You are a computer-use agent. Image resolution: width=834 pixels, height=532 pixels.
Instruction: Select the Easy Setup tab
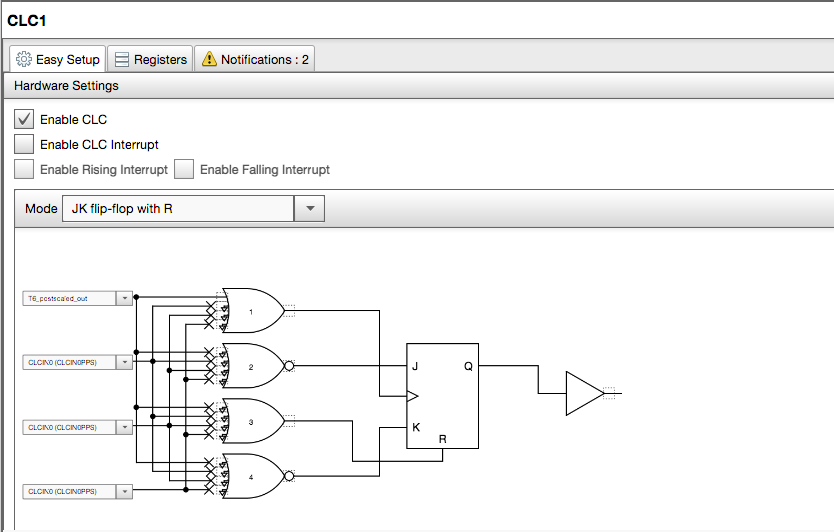pos(58,60)
